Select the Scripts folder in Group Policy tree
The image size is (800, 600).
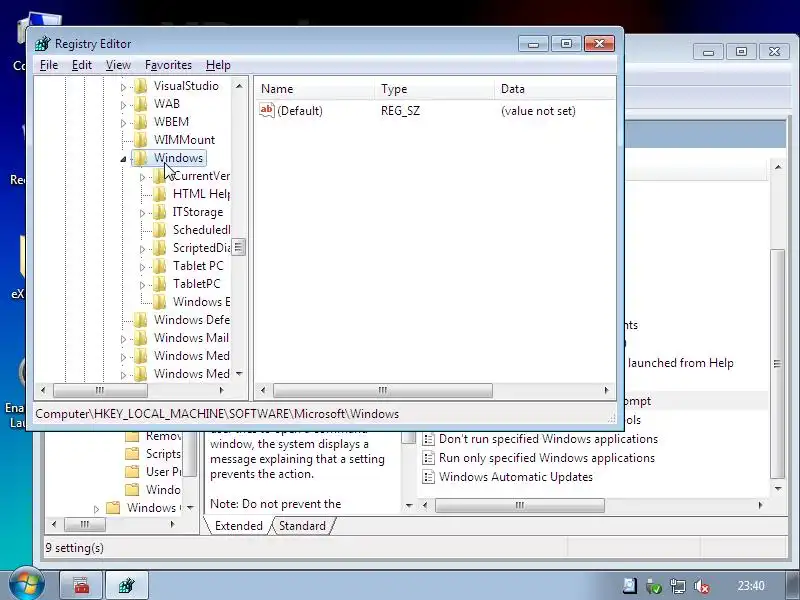point(163,454)
